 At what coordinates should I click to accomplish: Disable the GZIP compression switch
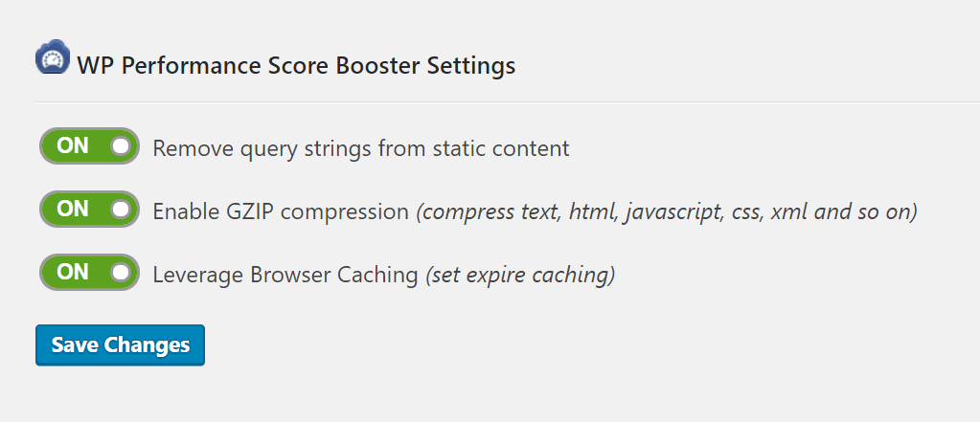point(89,210)
